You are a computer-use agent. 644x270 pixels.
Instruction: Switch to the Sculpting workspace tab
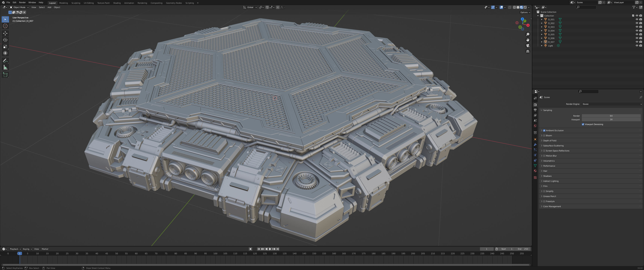76,3
